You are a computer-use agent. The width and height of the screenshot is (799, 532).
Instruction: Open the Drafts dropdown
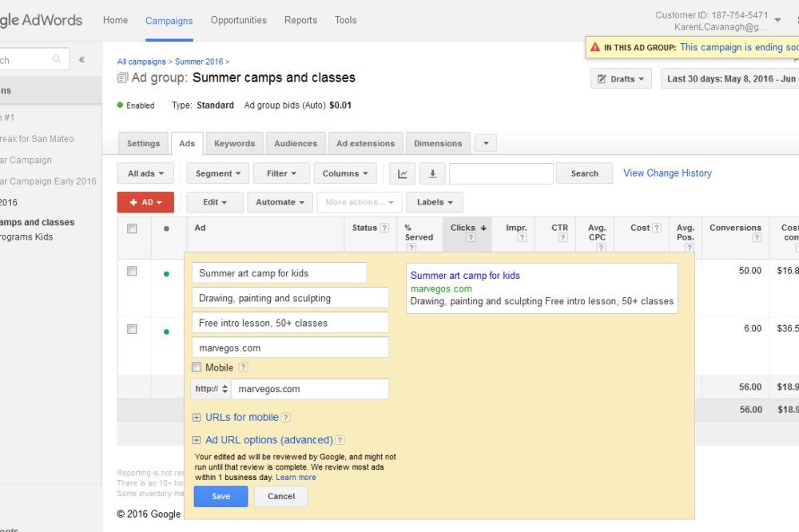(621, 79)
